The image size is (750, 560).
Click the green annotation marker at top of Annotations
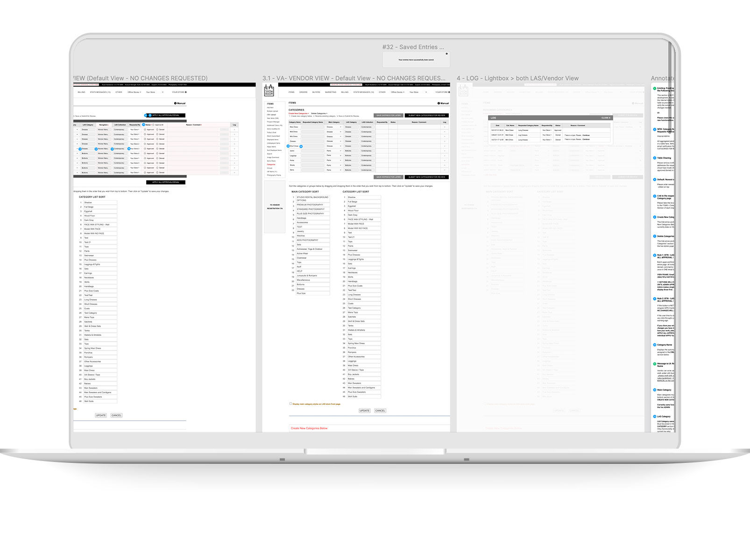pyautogui.click(x=654, y=88)
